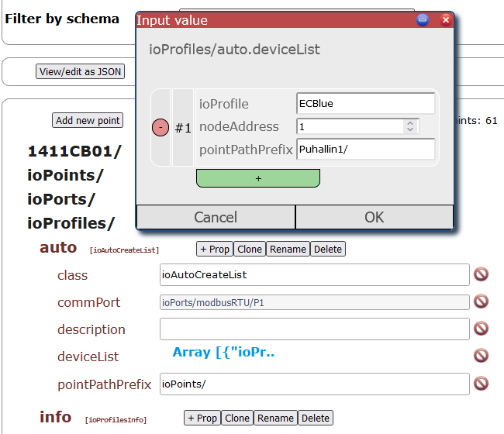Image resolution: width=504 pixels, height=434 pixels.
Task: Expand the ioPoints/ tree node
Action: pyautogui.click(x=65, y=175)
